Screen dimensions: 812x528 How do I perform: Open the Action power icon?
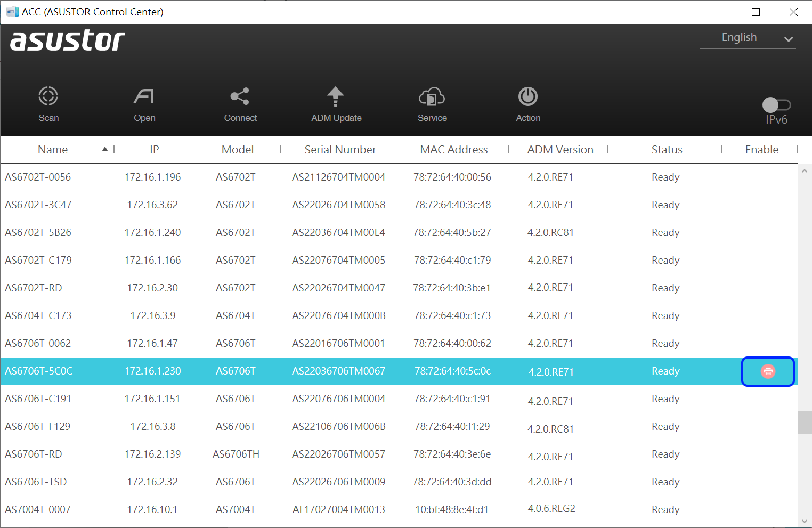[528, 96]
